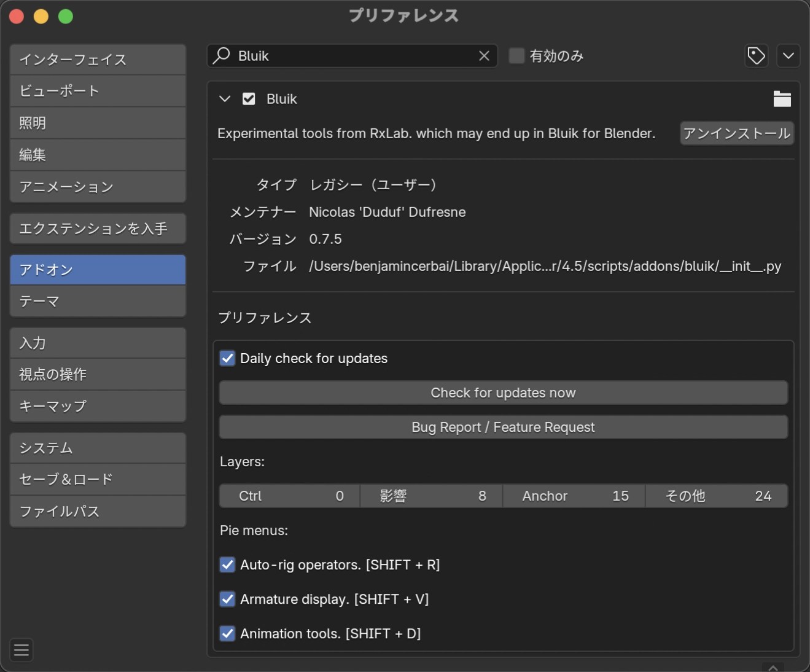Click the search magnifier icon
The height and width of the screenshot is (672, 810).
[222, 56]
